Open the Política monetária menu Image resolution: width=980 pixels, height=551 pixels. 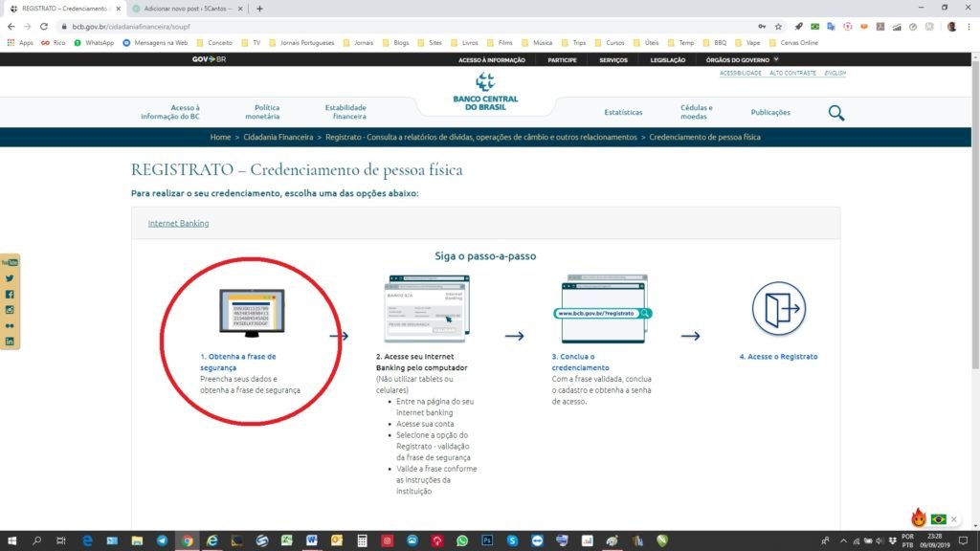coord(262,112)
